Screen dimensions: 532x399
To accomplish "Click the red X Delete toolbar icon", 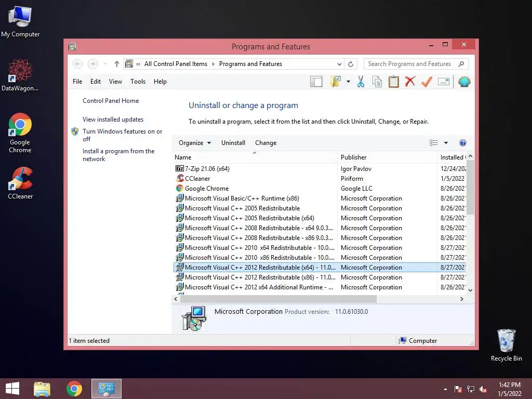I will point(410,82).
